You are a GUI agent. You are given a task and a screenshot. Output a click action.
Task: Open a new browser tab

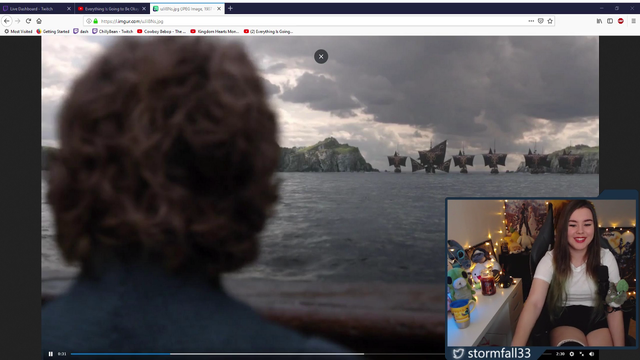(230, 8)
